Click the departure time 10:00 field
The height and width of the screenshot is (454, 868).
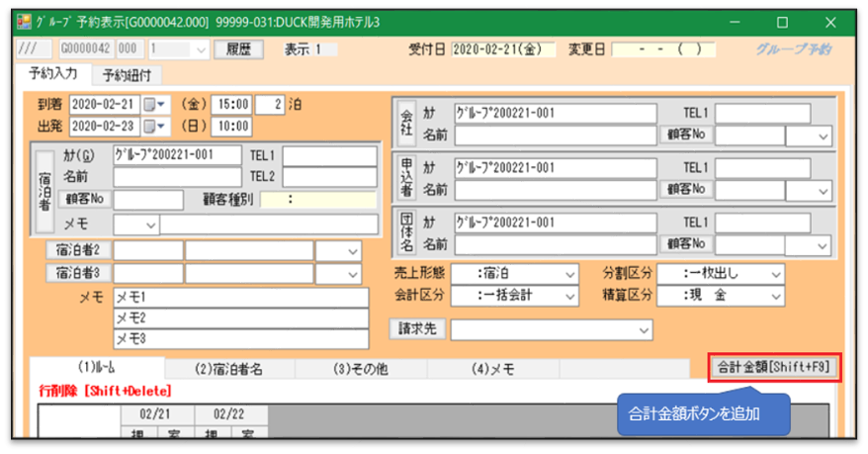click(x=233, y=127)
